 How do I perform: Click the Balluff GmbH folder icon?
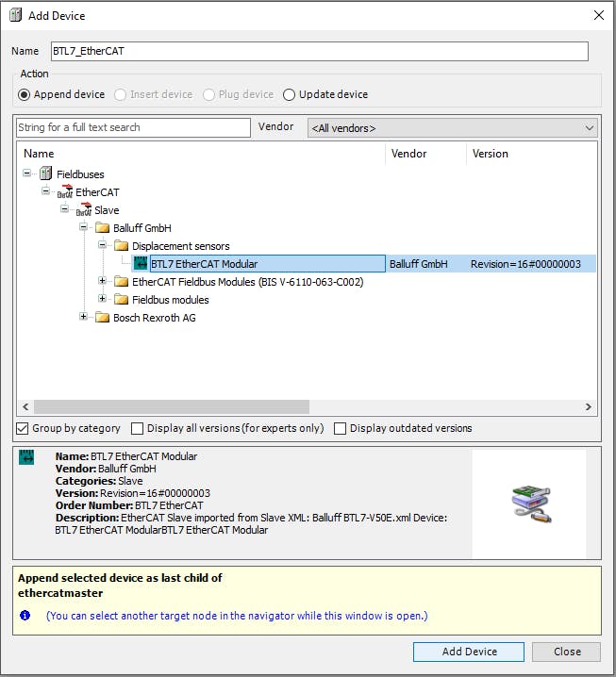pos(103,227)
